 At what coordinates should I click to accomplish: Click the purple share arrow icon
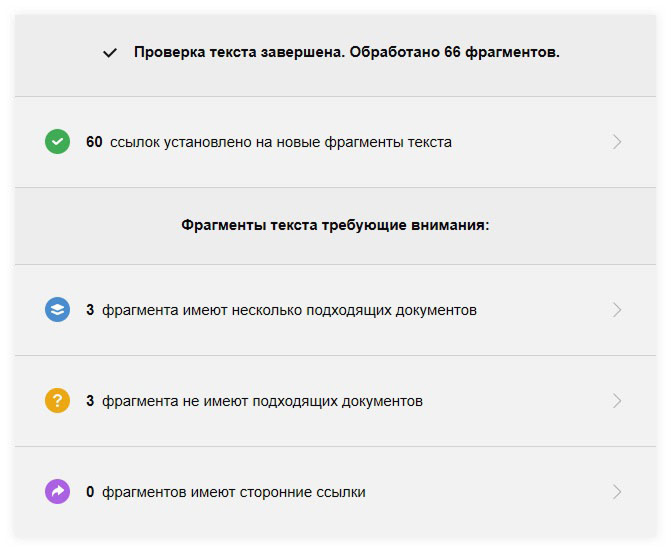58,492
